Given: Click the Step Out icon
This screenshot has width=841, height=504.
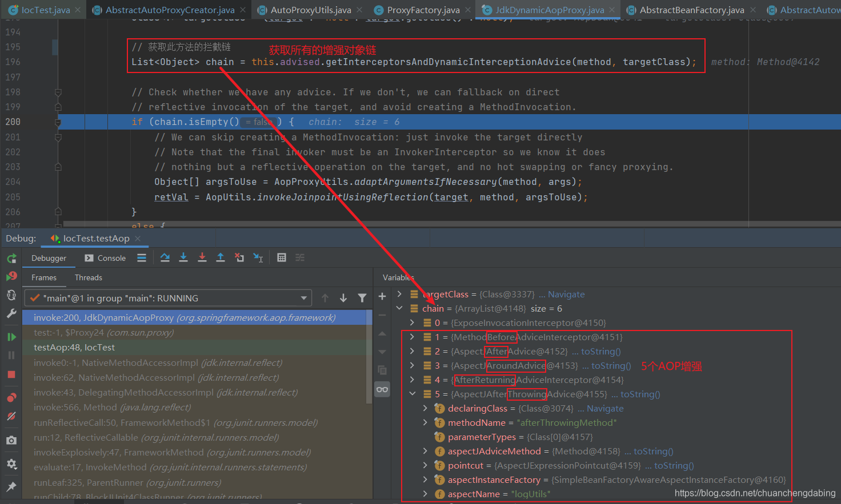Looking at the screenshot, I should [221, 258].
